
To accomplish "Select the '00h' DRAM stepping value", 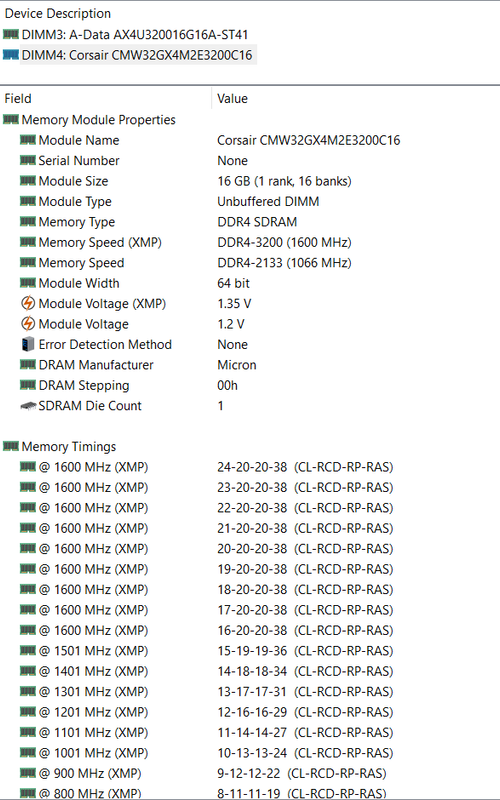I will tap(228, 385).
